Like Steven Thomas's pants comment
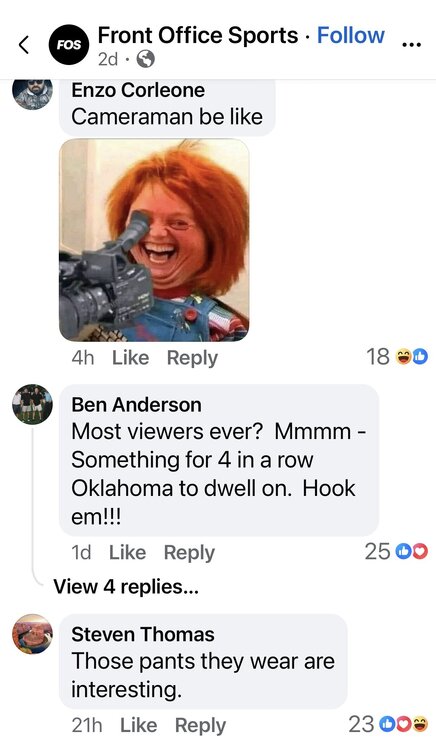The width and height of the screenshot is (436, 750). point(139,725)
